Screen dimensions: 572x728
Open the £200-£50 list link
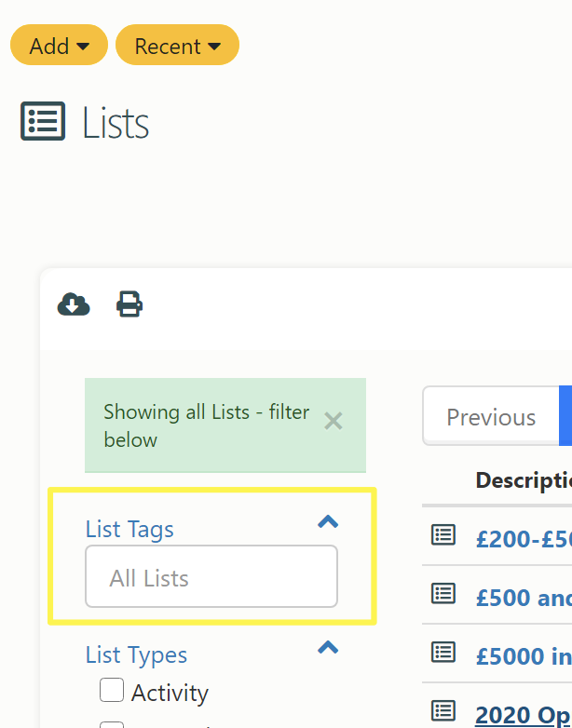point(524,539)
